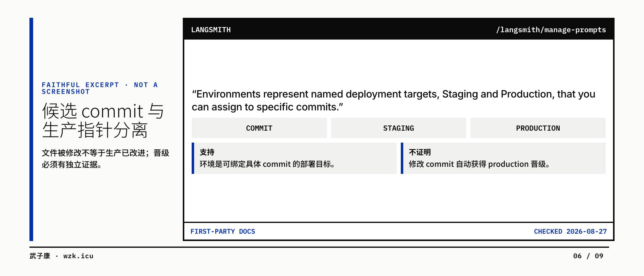The image size is (644, 276).
Task: Click the title 候选 commit 与生产指针分离
Action: [x=103, y=120]
